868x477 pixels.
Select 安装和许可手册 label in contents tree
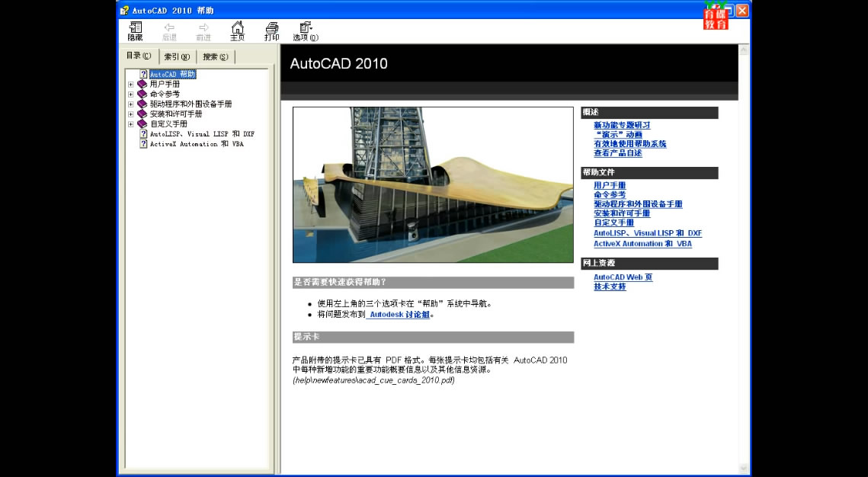[x=175, y=114]
